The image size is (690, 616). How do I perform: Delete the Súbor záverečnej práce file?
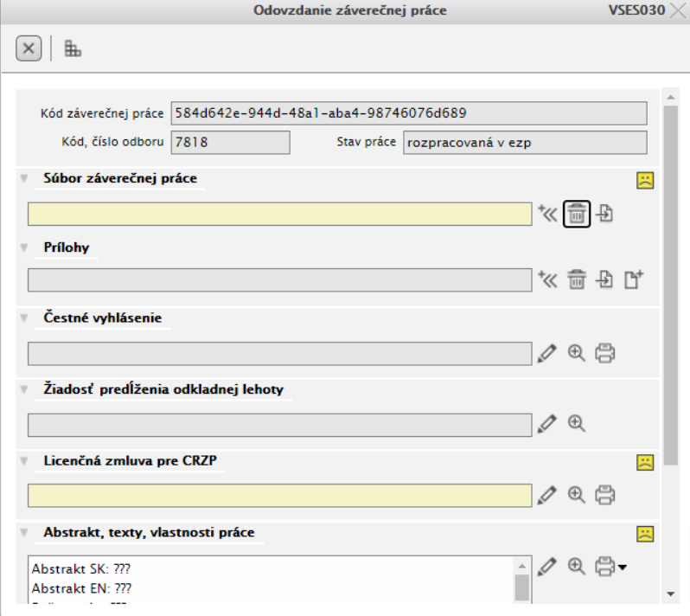(577, 214)
